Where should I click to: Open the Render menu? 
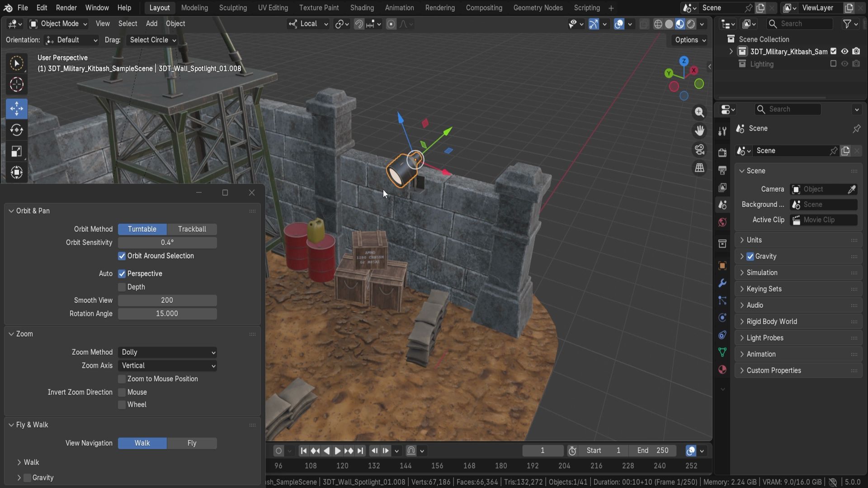[66, 8]
